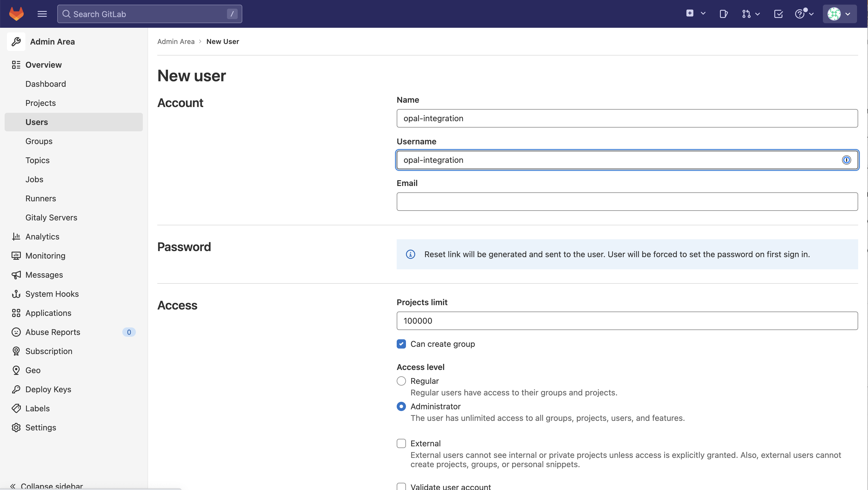
Task: Click the GitLab fox logo
Action: click(x=16, y=14)
